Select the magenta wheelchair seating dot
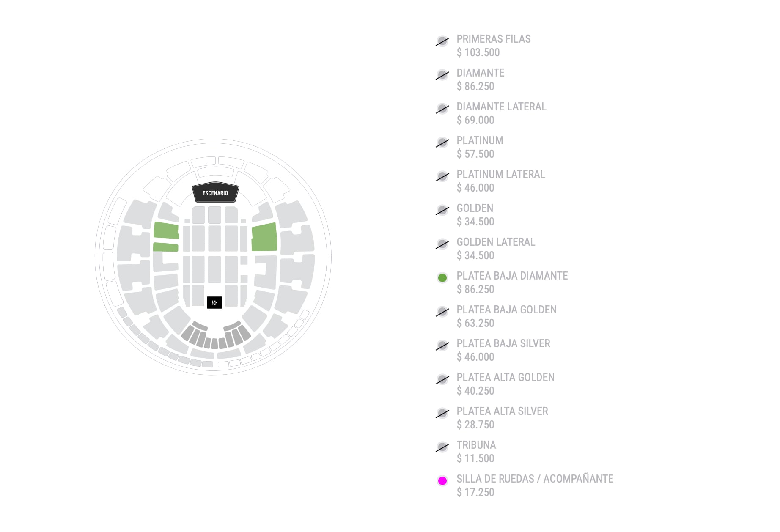Screen dimensions: 780x532 click(x=442, y=481)
